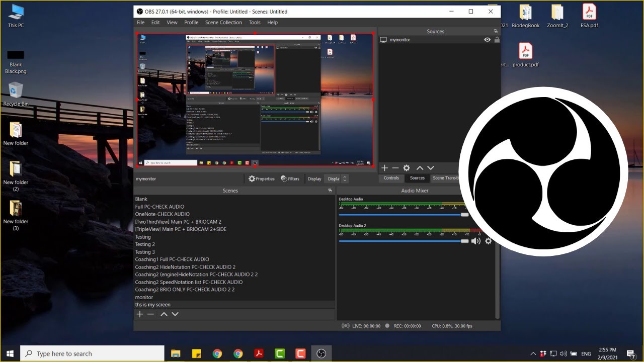Click the OBS preview canvas
Viewport: 644px width, 362px height.
[255, 100]
